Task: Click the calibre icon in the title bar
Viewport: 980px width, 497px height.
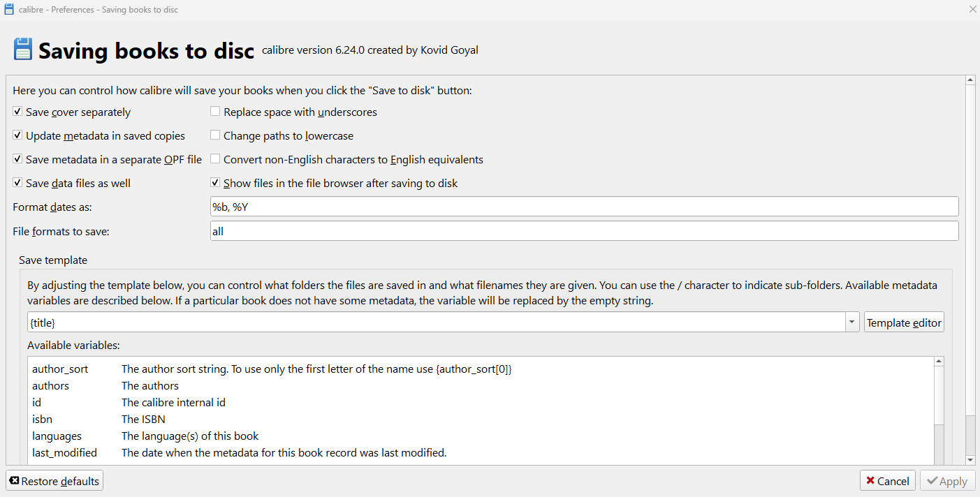Action: coord(9,9)
